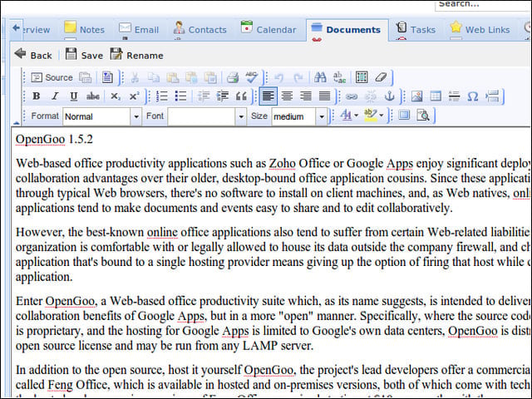Select the Documents tab
This screenshot has width=532, height=399.
tap(347, 30)
